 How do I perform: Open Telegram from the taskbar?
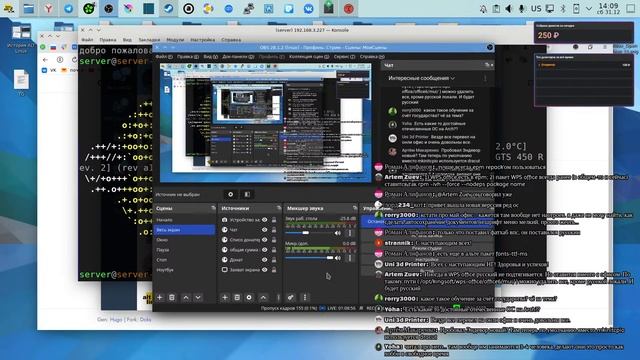tap(69, 9)
